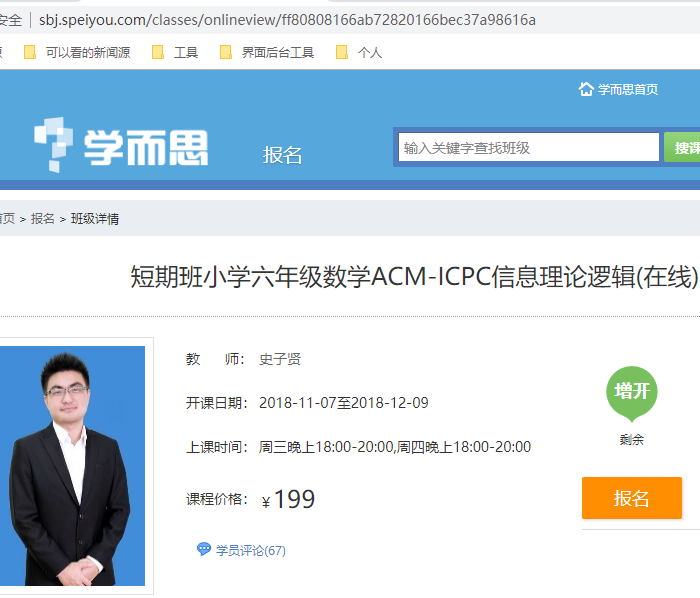
Task: Select course date 2018-11-07至2018-12-09
Action: 344,403
